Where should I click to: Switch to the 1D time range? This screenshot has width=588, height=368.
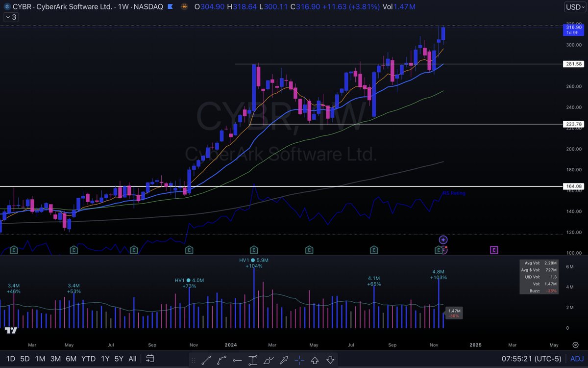tap(11, 359)
